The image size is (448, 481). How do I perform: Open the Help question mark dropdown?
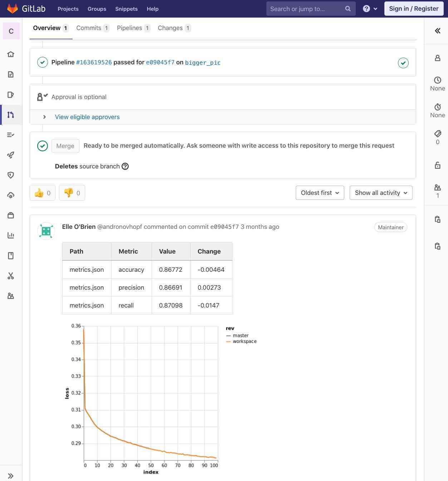(370, 9)
